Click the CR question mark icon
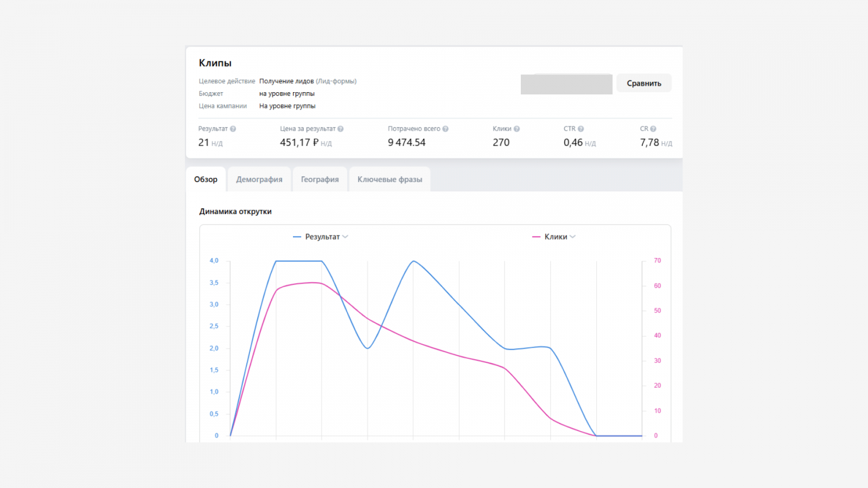868x488 pixels. [653, 129]
